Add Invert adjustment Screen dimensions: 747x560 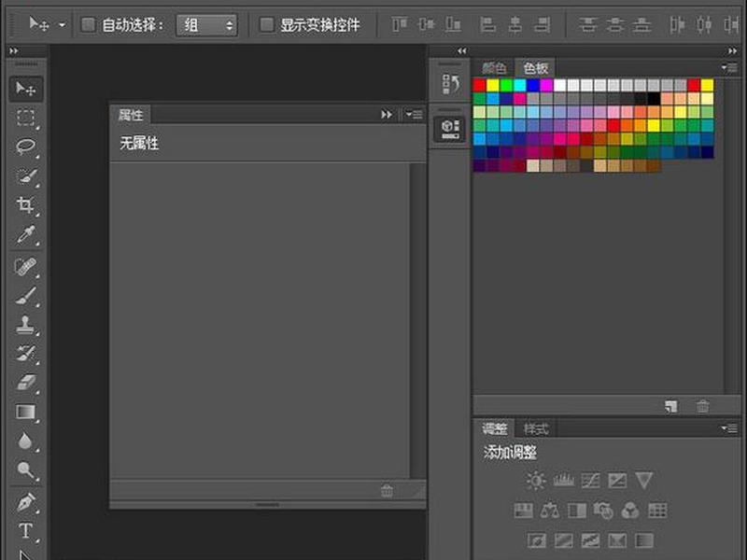point(536,540)
